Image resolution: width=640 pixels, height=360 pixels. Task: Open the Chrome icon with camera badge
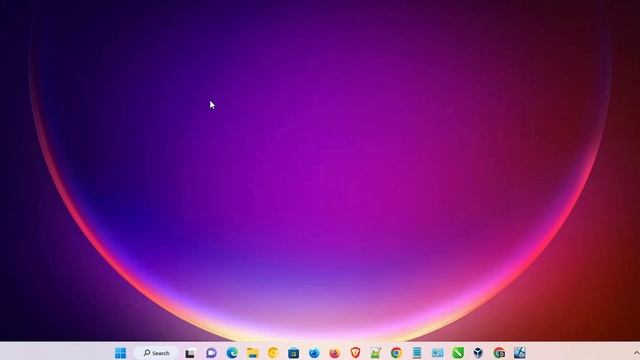click(x=499, y=353)
